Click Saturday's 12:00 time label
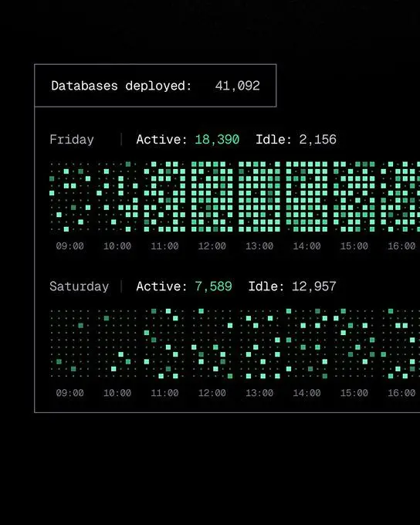 click(212, 393)
